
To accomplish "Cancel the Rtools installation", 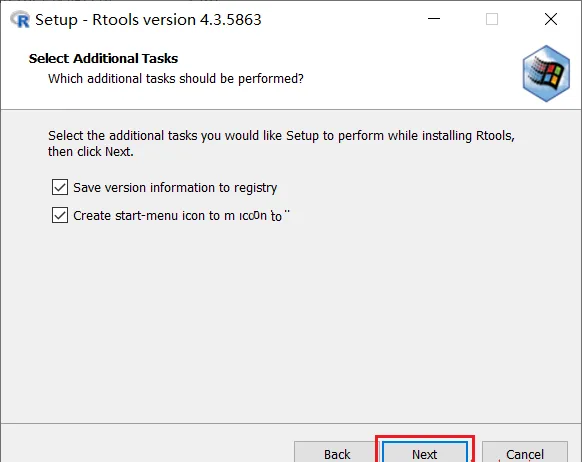I will click(525, 453).
